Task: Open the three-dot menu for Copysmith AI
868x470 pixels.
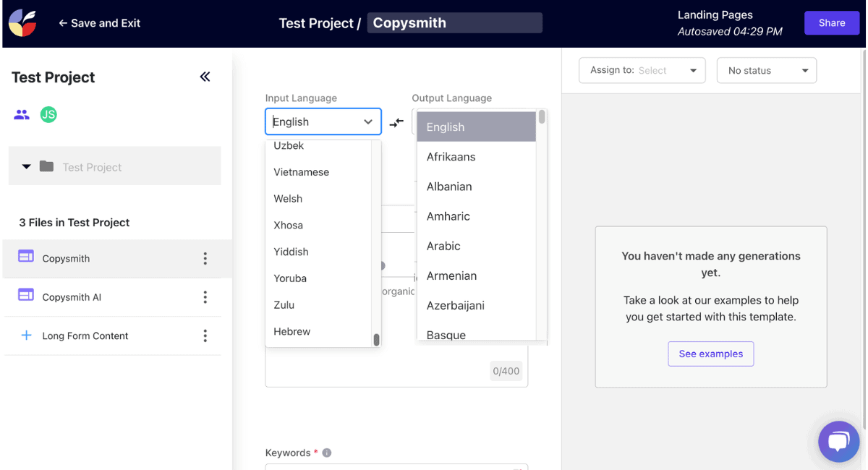Action: coord(205,297)
